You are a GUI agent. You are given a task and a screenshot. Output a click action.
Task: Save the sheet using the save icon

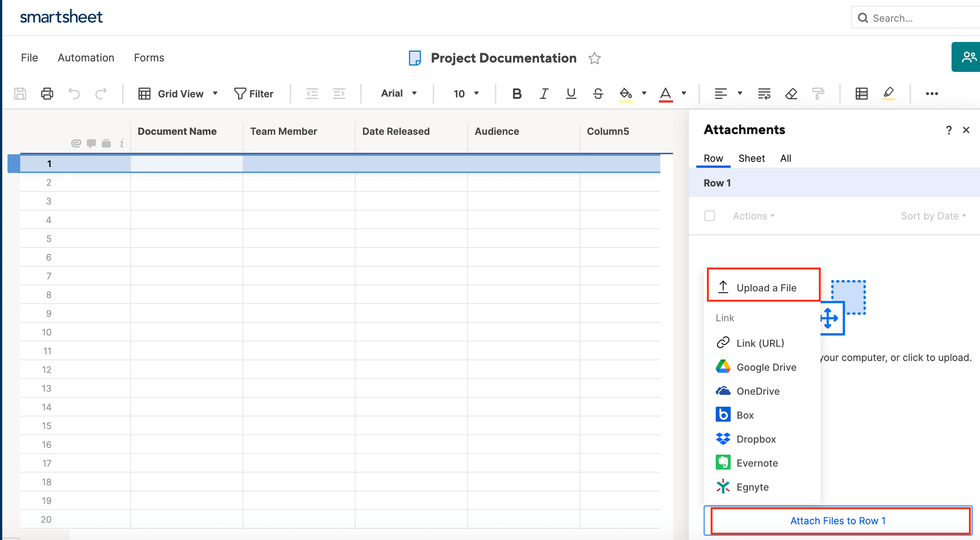coord(20,93)
